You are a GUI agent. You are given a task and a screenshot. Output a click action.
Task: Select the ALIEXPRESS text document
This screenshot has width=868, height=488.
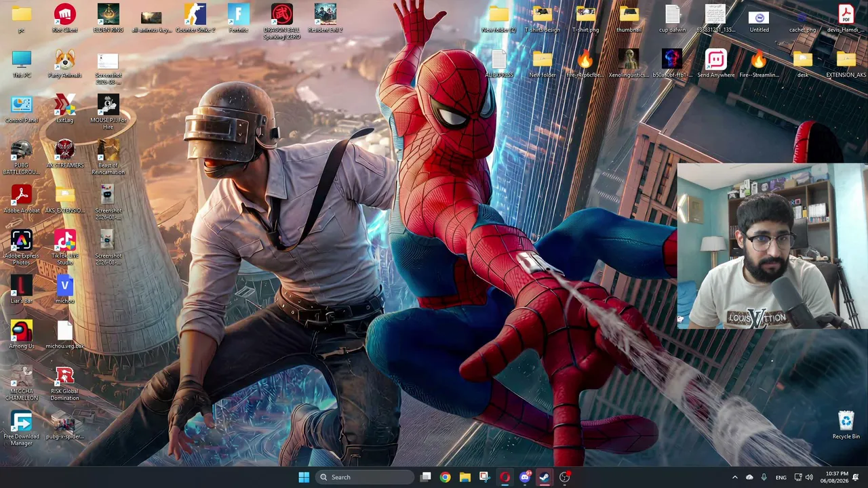(x=498, y=64)
